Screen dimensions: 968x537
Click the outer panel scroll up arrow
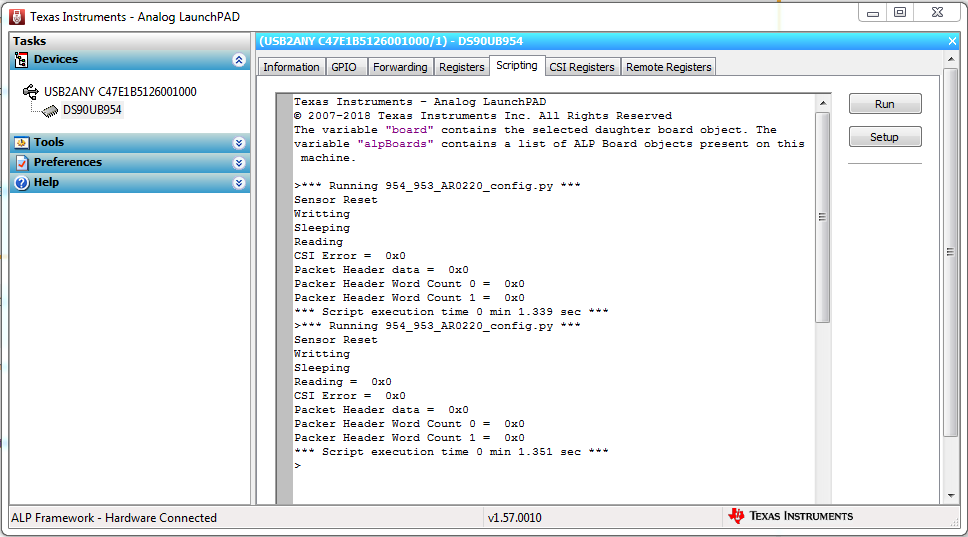point(950,59)
